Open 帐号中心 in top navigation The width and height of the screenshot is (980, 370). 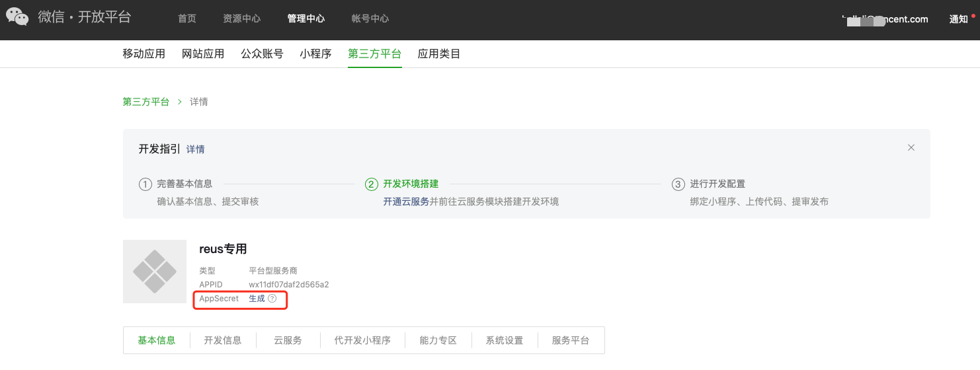(x=370, y=18)
